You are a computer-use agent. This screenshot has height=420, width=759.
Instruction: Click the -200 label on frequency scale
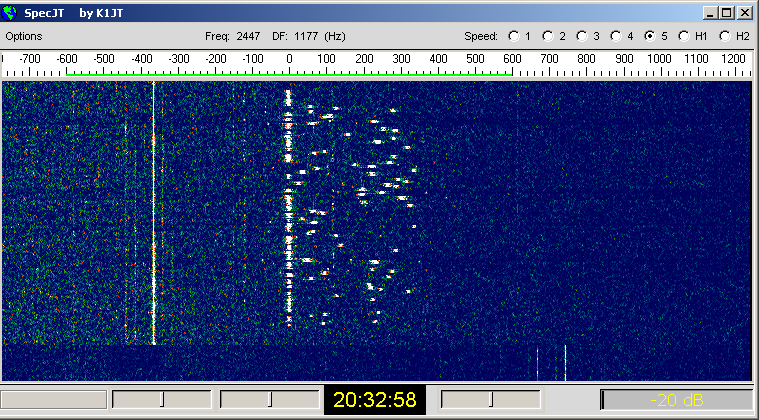pyautogui.click(x=215, y=59)
